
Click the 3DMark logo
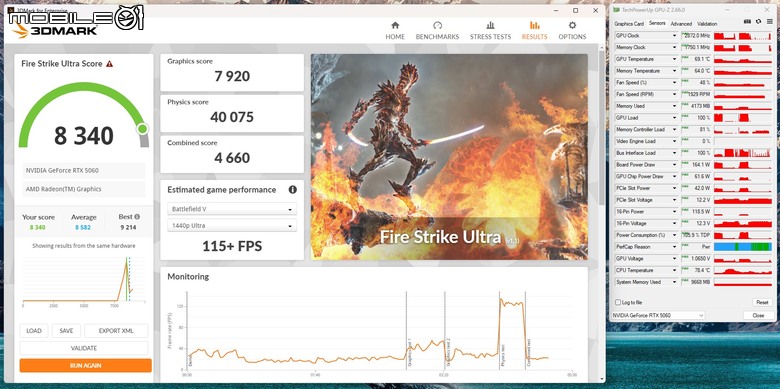55,30
